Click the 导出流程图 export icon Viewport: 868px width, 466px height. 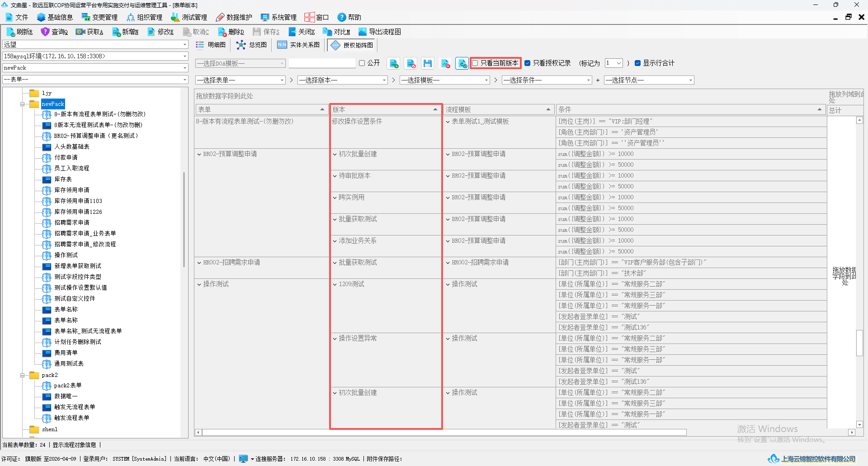[x=363, y=32]
